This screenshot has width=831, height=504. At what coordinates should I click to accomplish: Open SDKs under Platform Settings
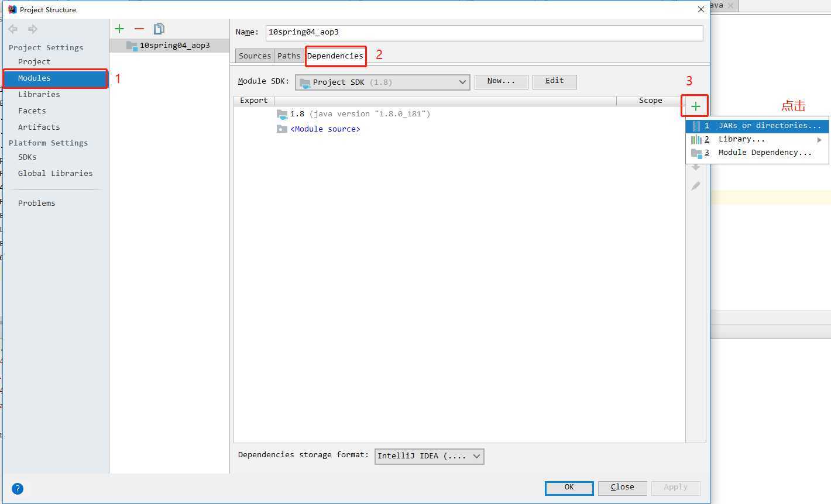point(27,157)
